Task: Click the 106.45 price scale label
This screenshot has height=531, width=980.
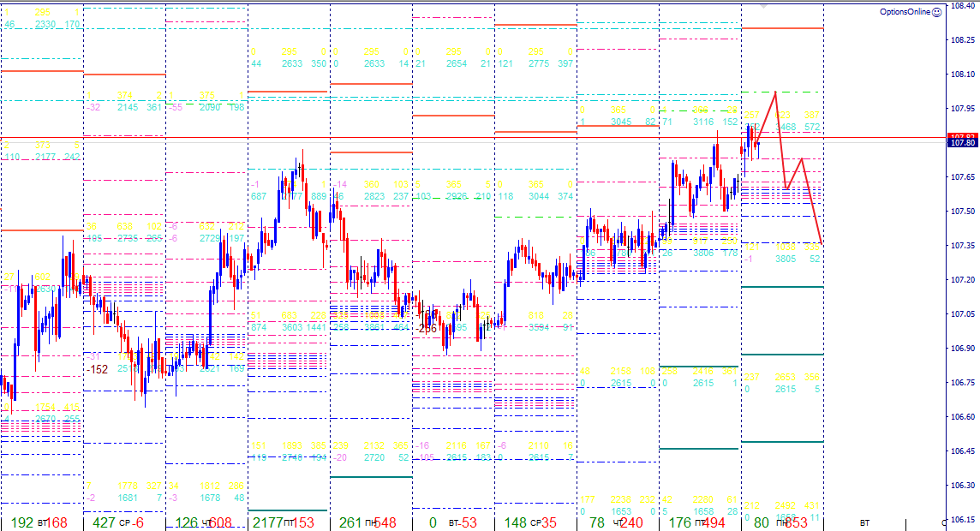Action: coord(963,451)
